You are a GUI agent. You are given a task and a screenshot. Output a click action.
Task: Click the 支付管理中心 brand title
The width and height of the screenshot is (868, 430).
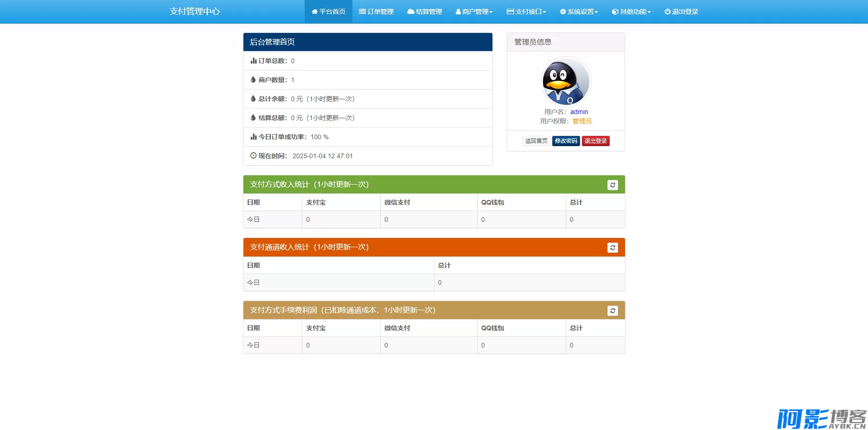click(195, 12)
